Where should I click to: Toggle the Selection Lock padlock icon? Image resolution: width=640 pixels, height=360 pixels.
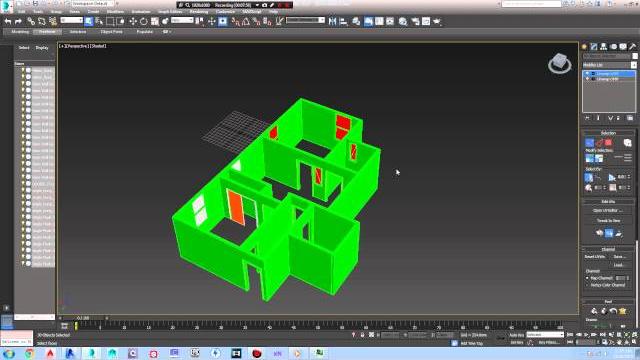click(362, 335)
